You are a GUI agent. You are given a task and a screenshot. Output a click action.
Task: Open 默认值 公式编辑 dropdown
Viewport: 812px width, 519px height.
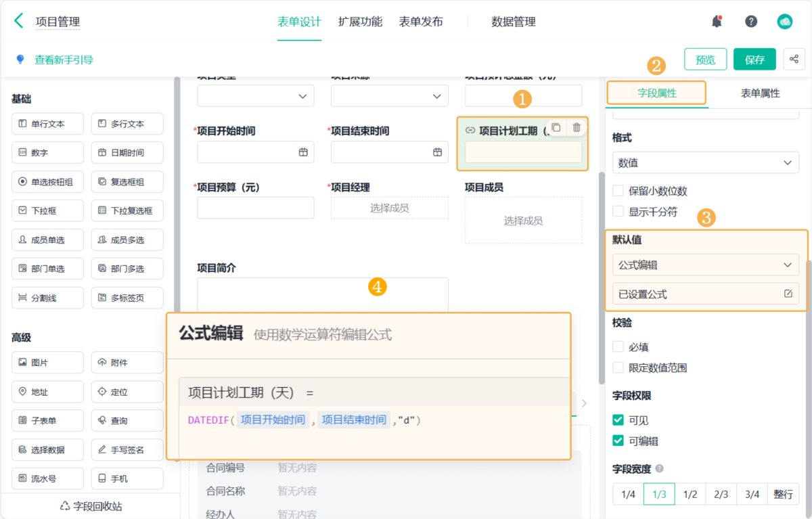point(705,265)
